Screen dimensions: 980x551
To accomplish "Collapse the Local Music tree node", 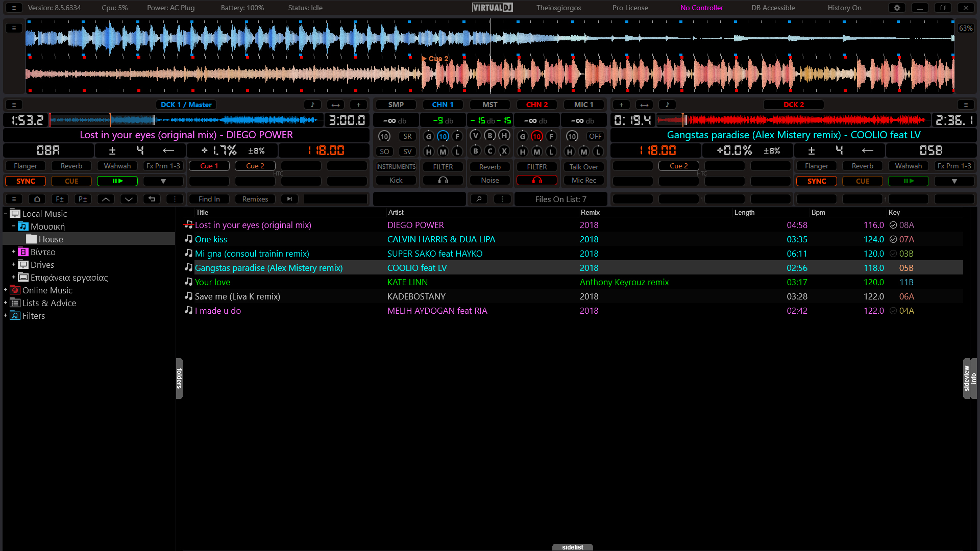I will pos(6,213).
